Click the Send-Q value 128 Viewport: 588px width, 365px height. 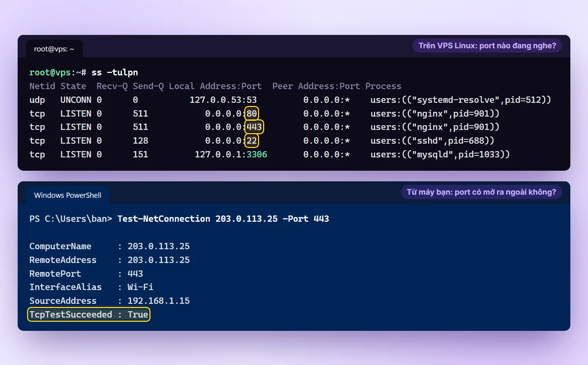[x=140, y=141]
